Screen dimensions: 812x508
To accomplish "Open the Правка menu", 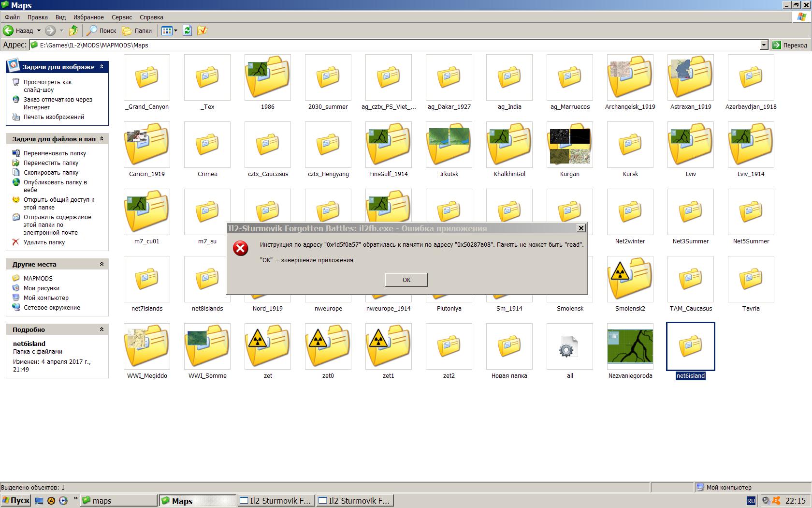I will (37, 17).
